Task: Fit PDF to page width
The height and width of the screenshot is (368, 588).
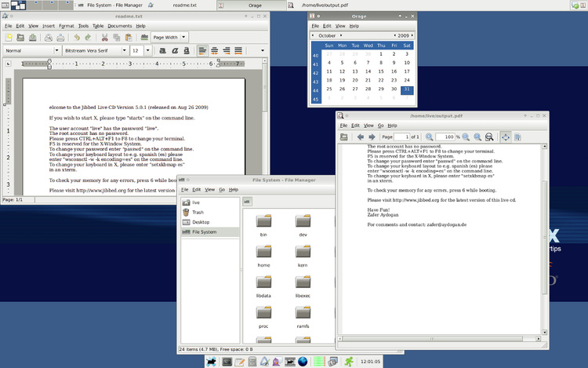Action: click(x=489, y=137)
